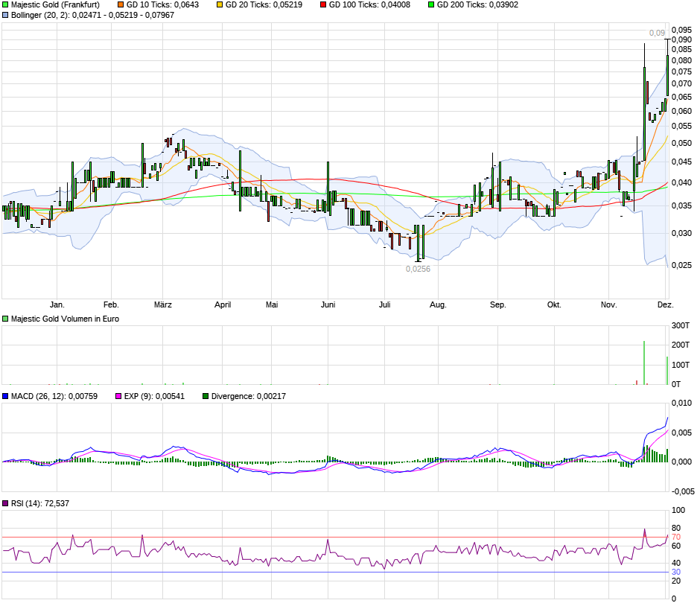Viewport: 700px width, 606px height.
Task: Click the 'Feb.' month axis label
Action: (111, 304)
